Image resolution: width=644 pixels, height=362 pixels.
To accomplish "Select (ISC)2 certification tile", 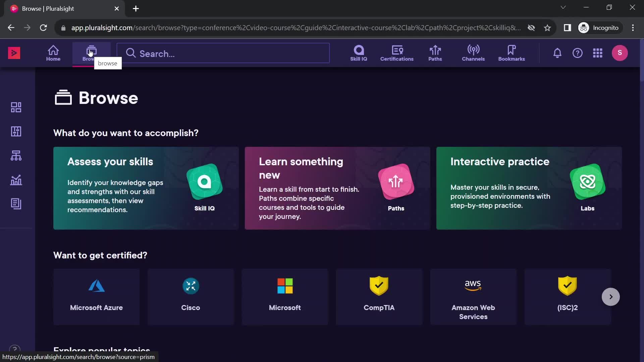I will coord(568,297).
